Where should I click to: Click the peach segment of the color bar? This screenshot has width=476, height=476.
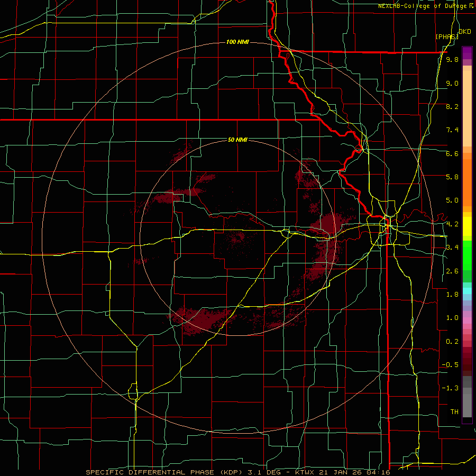[x=467, y=106]
